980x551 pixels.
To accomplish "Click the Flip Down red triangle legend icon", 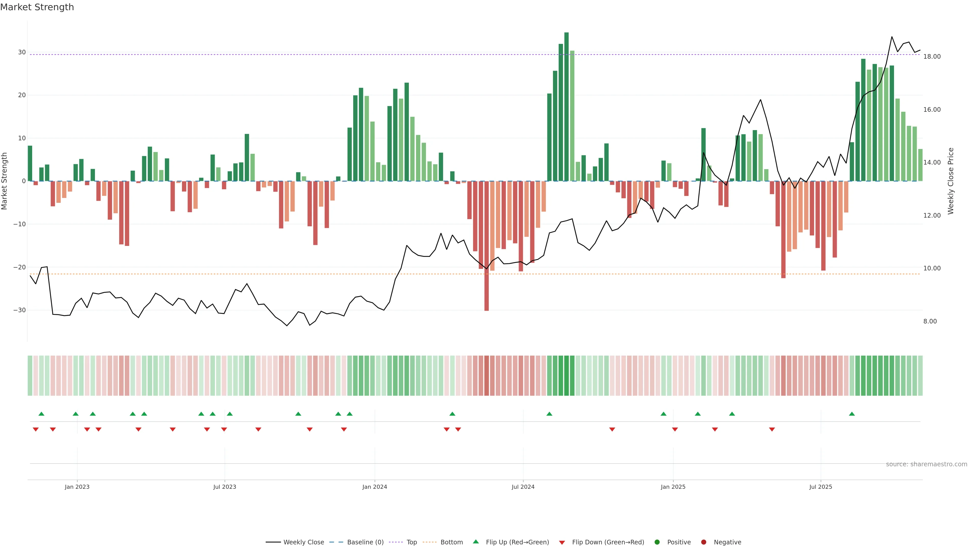I will tap(562, 543).
